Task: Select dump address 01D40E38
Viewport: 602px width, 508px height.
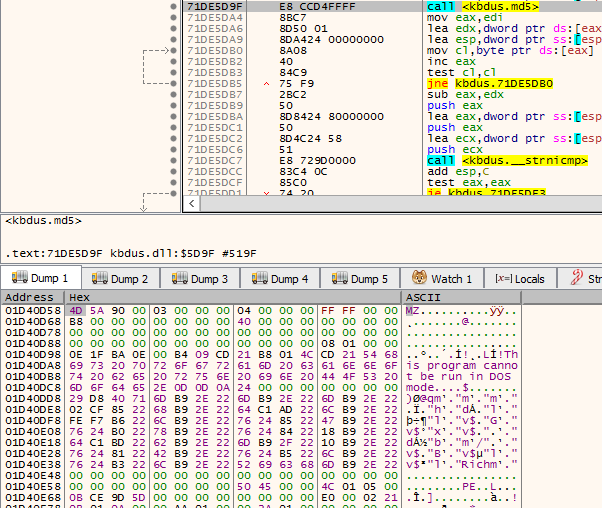Action: click(33, 465)
